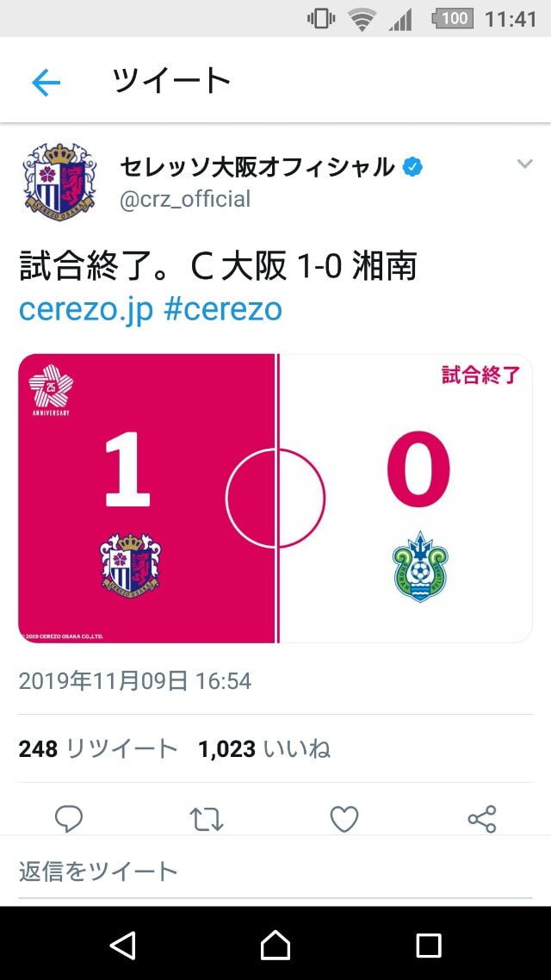This screenshot has width=551, height=980.
Task: Tap the reply speech bubble icon
Action: [x=69, y=819]
